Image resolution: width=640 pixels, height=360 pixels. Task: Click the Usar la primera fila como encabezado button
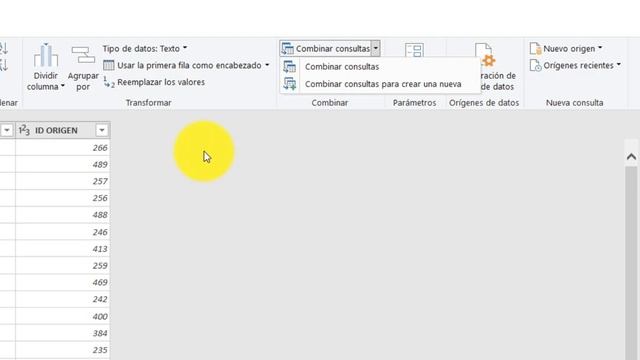[x=186, y=65]
